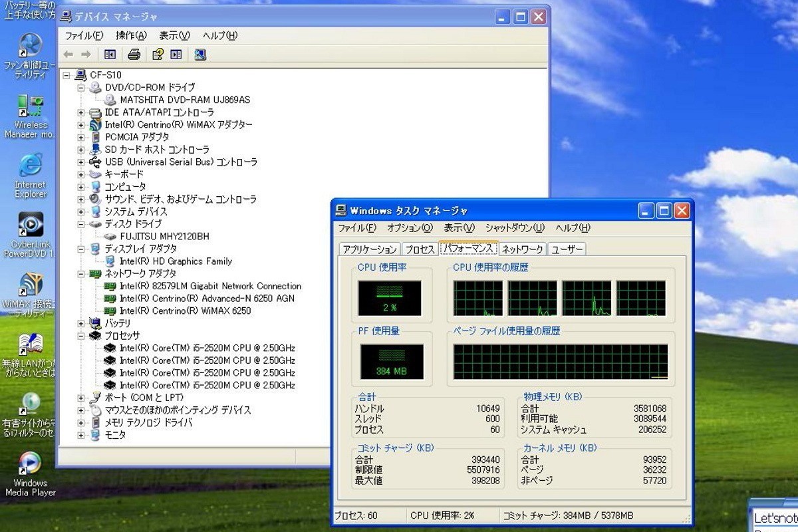The image size is (798, 532).
Task: Select the CF-S10 root computer node
Action: [106, 75]
